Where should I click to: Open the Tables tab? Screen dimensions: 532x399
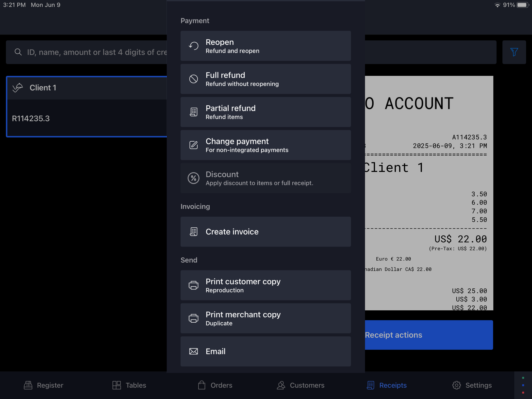click(129, 385)
